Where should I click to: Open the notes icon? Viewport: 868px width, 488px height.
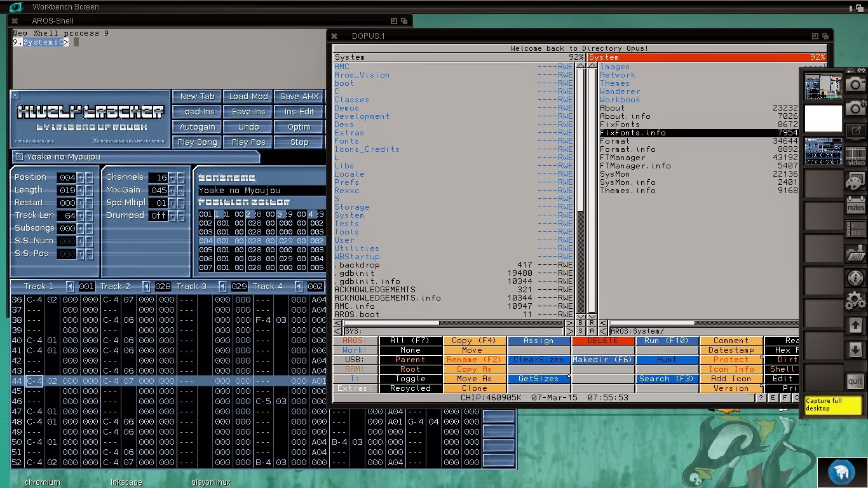click(855, 206)
